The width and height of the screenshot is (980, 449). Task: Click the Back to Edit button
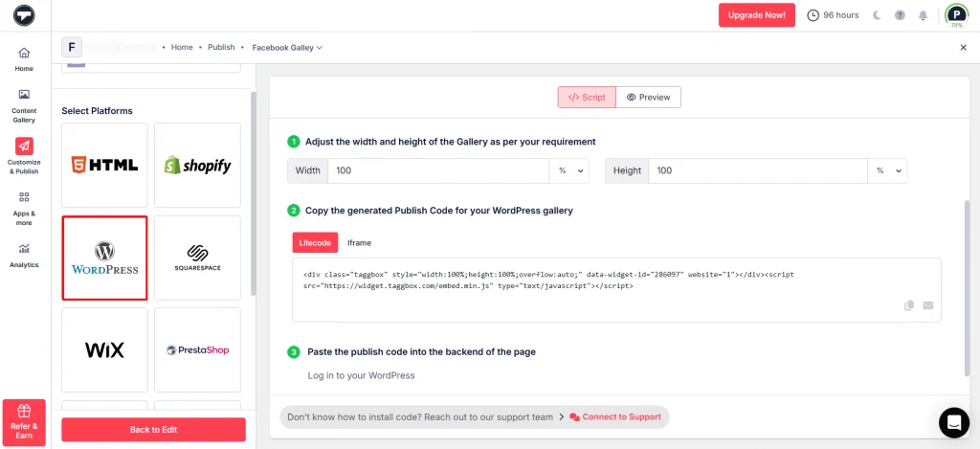pyautogui.click(x=153, y=430)
